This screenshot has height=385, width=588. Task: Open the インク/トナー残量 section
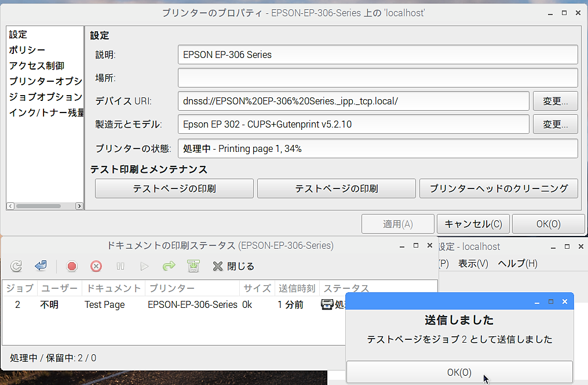(x=46, y=112)
